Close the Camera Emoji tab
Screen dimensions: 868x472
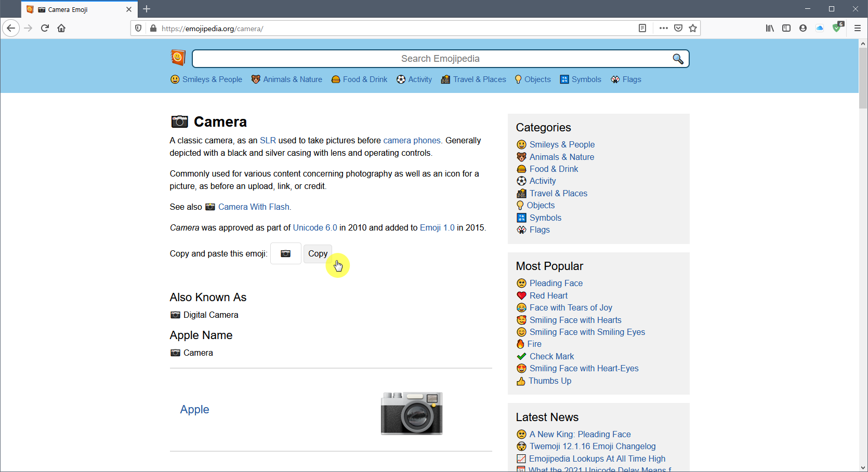[x=129, y=9]
